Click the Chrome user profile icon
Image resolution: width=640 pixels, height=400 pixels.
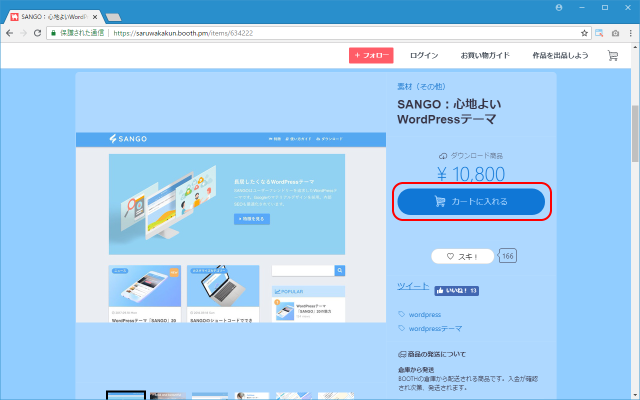[x=559, y=7]
